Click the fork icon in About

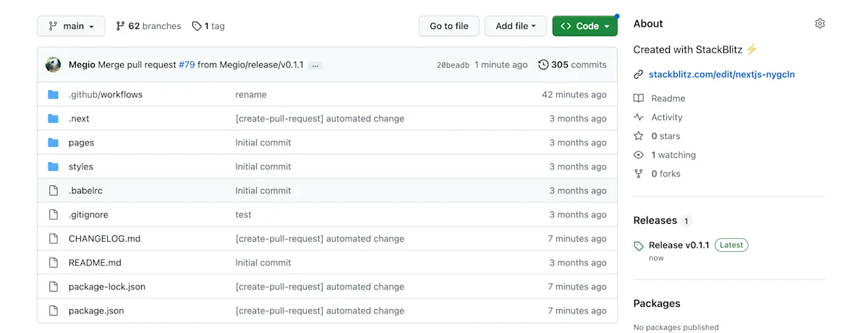(638, 174)
